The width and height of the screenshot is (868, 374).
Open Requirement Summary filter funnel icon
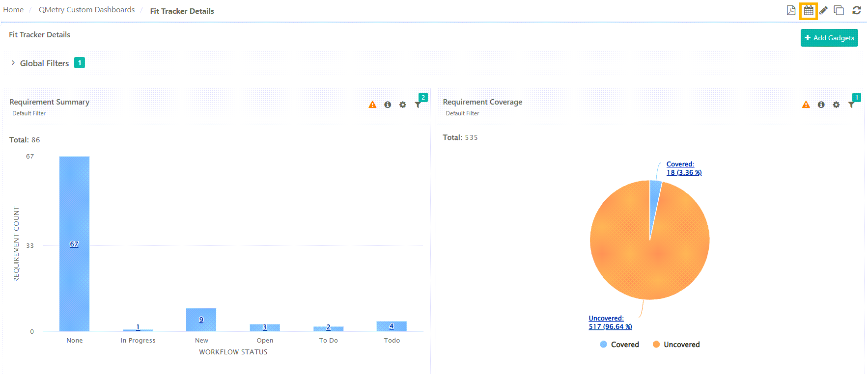418,105
